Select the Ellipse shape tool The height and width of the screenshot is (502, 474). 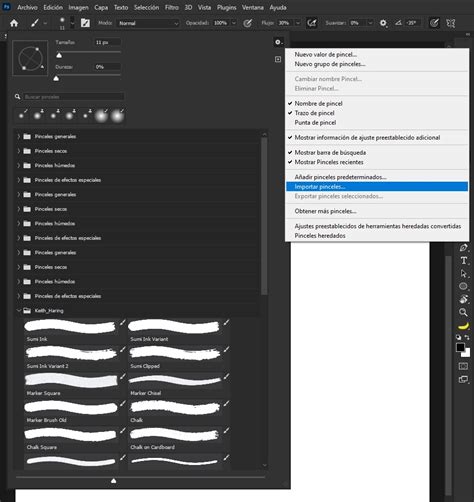click(463, 286)
